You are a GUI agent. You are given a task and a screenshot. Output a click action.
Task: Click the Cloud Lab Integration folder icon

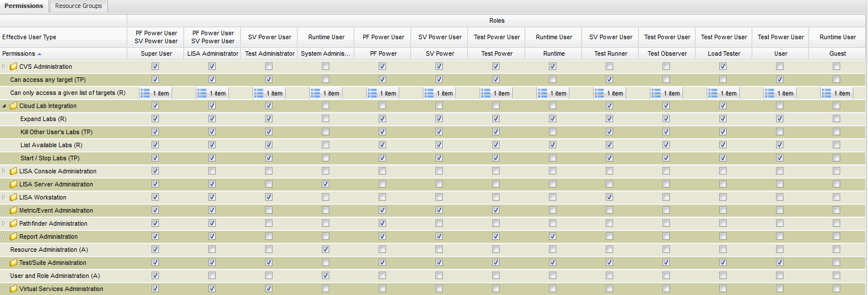13,106
